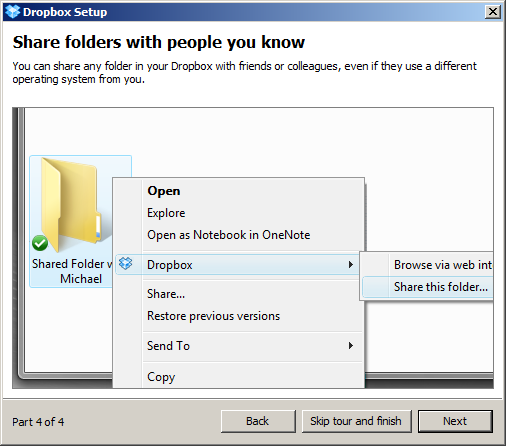Click the Share folders with people heading
506x446 pixels.
[159, 43]
